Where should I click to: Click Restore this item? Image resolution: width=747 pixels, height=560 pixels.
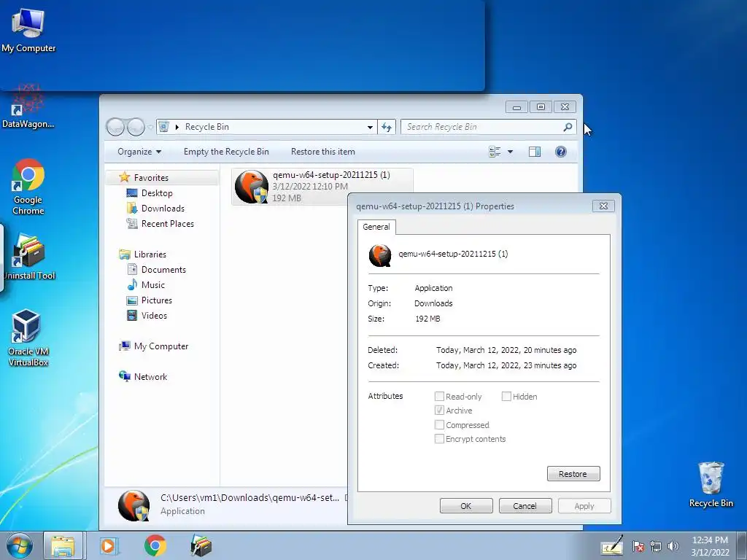pos(323,152)
